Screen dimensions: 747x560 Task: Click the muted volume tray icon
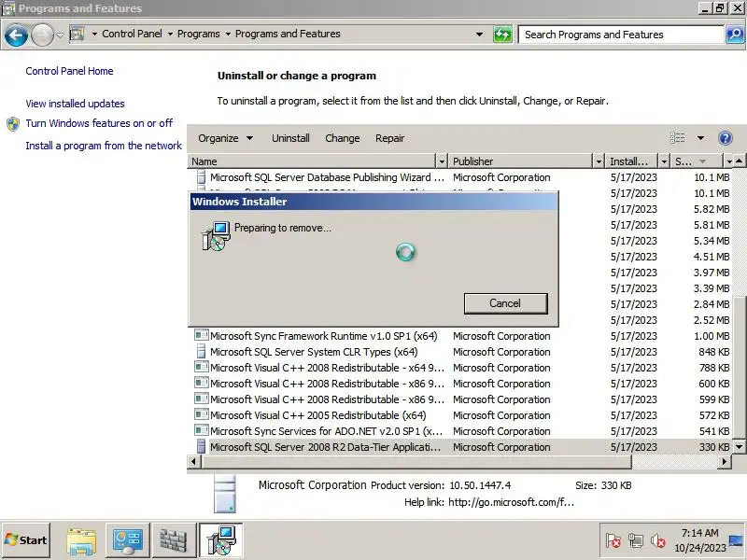pyautogui.click(x=658, y=541)
